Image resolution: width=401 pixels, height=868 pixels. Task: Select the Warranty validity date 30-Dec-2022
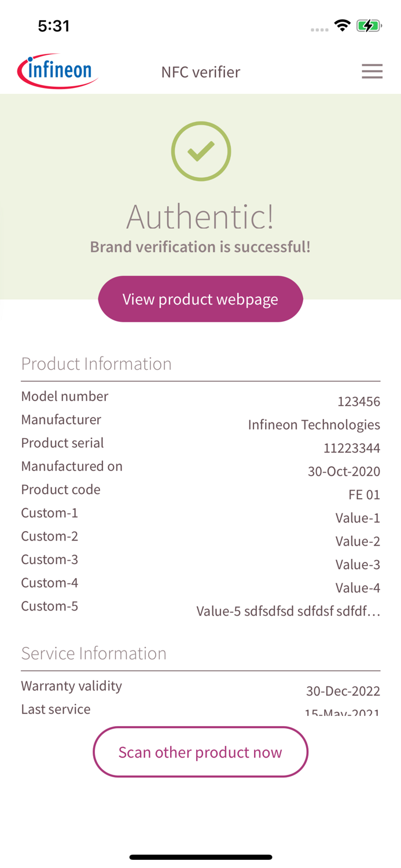[344, 691]
